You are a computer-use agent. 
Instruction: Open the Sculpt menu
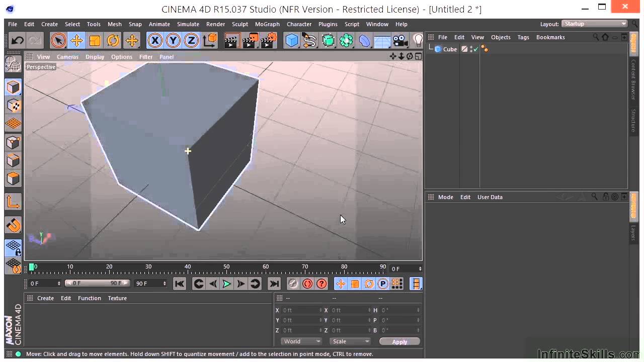pyautogui.click(x=240, y=24)
